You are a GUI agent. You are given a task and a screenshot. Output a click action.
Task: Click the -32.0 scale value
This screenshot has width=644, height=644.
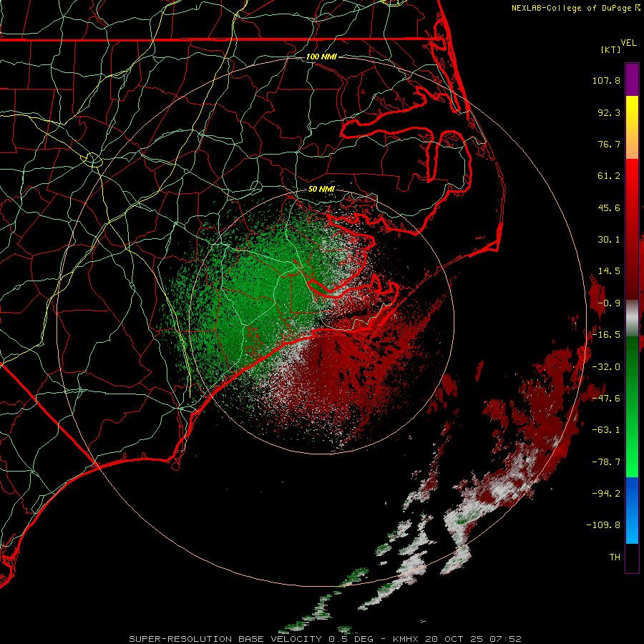click(x=606, y=367)
